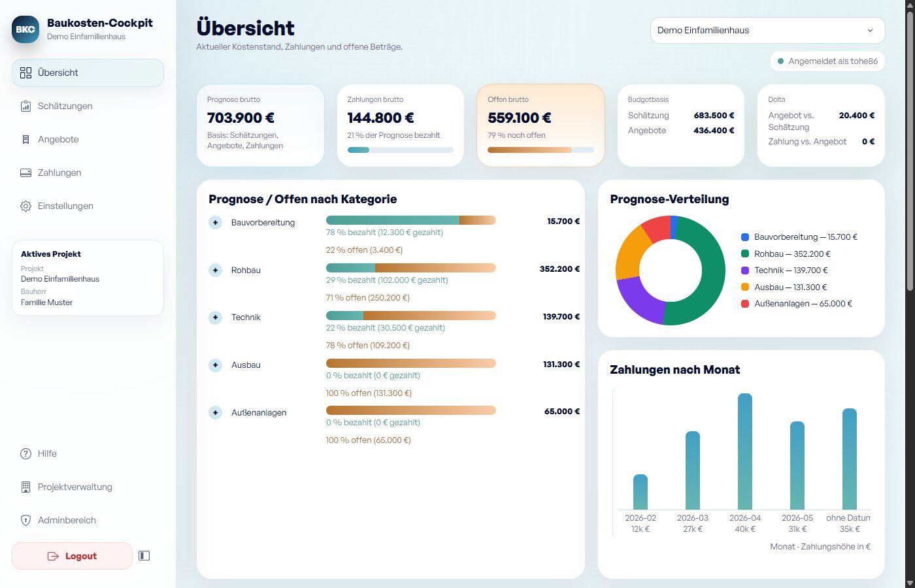Collapse sidebar with the panel toggle icon
This screenshot has width=915, height=588.
(x=144, y=556)
